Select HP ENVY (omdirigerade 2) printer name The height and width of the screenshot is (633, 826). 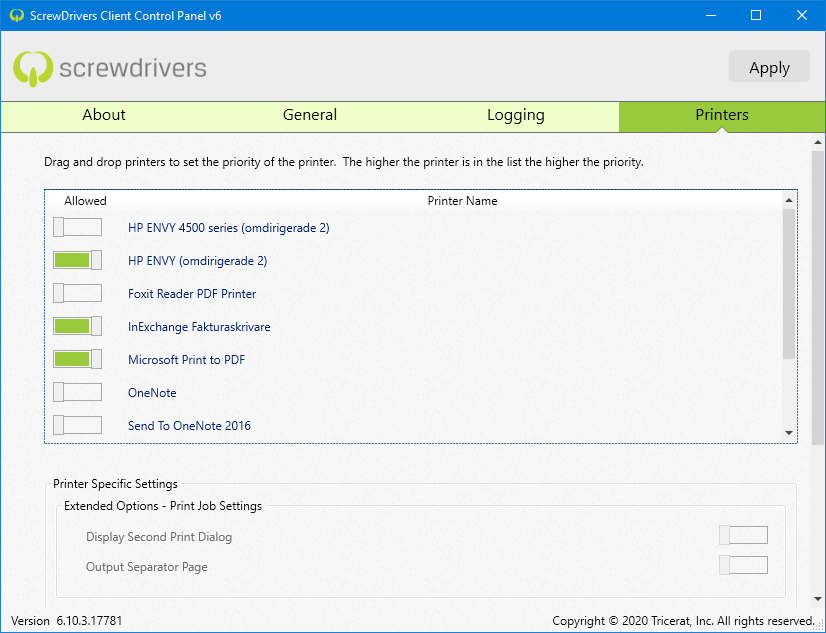[198, 261]
